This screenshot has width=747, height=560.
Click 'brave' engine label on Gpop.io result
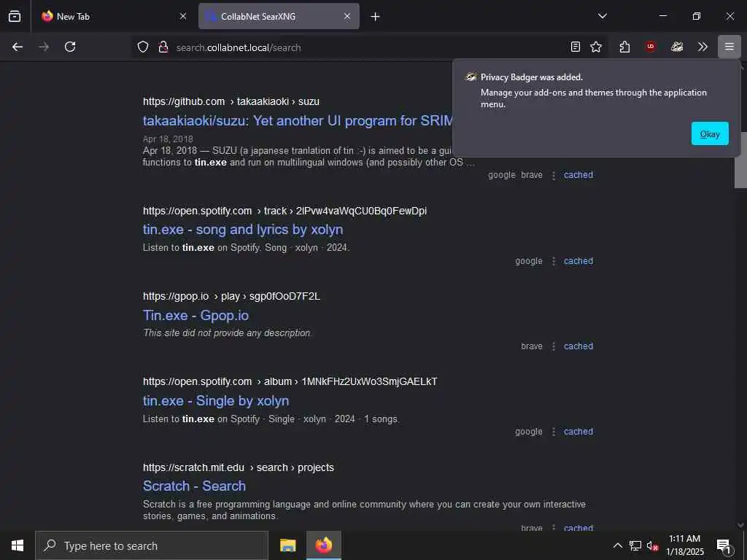[532, 346]
